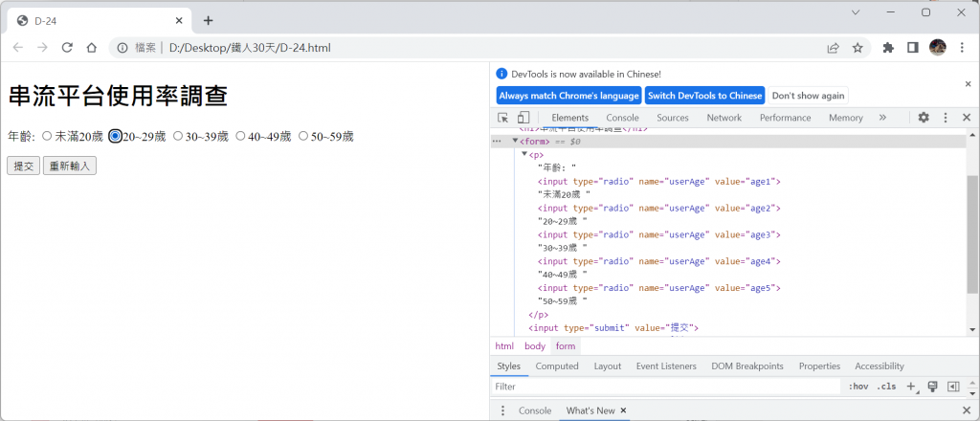The height and width of the screenshot is (421, 980).
Task: Select the body breadcrumb
Action: 535,346
